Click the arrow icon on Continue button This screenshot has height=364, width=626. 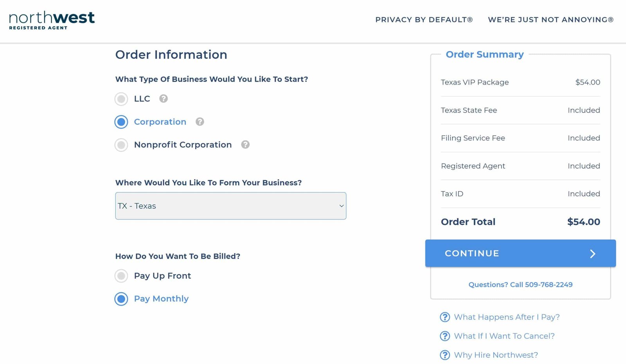(x=593, y=254)
